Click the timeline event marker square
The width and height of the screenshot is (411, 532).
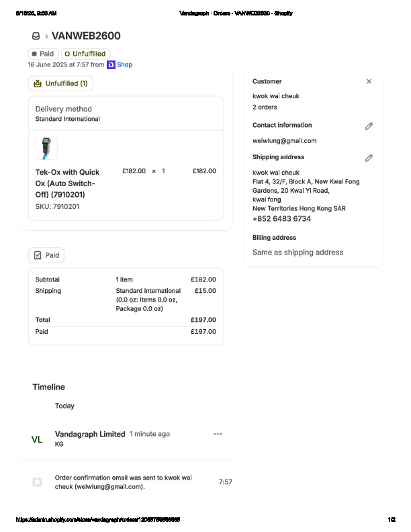37,482
